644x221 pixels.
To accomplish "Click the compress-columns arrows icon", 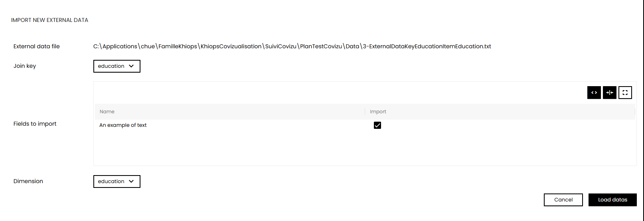I will (609, 93).
